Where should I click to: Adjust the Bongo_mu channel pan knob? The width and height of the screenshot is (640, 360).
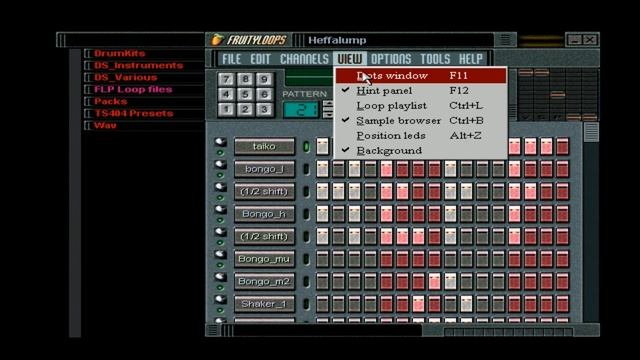(220, 254)
